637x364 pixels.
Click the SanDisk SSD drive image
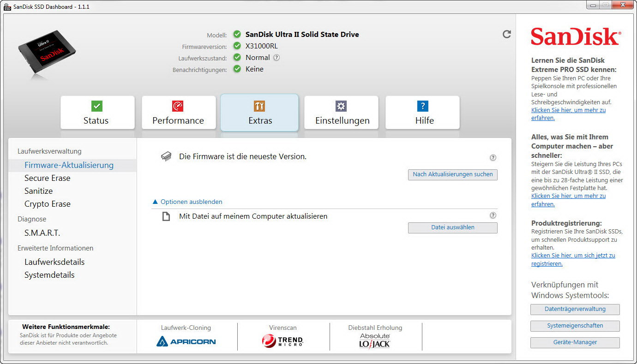click(x=47, y=55)
